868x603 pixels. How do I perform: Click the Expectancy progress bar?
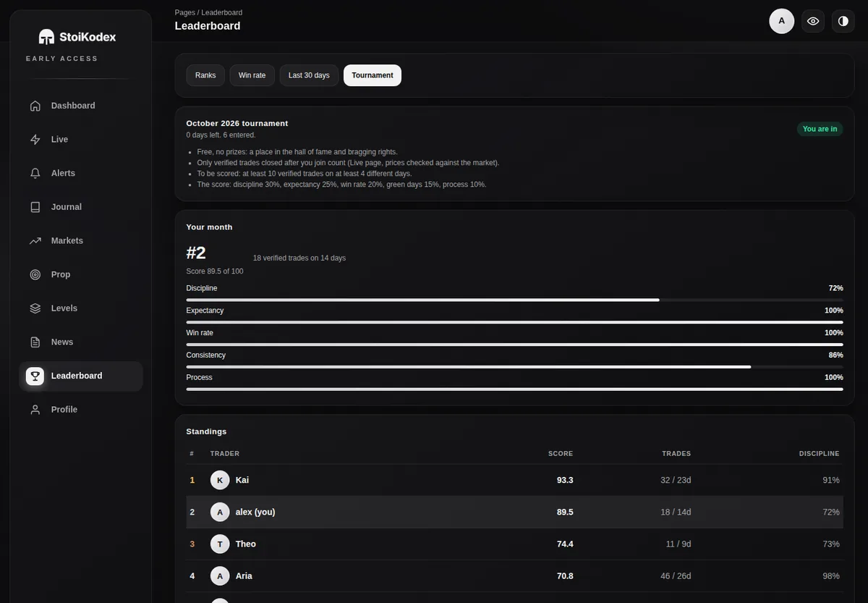click(514, 322)
